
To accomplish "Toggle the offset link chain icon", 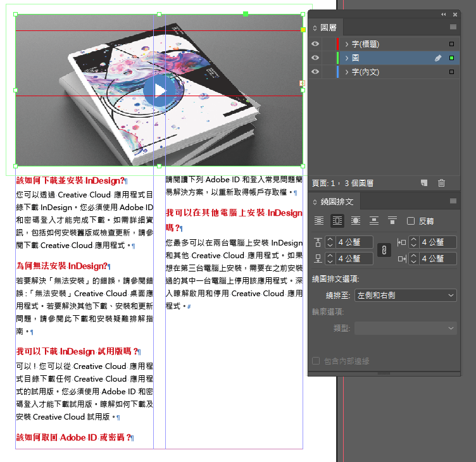I will [384, 251].
